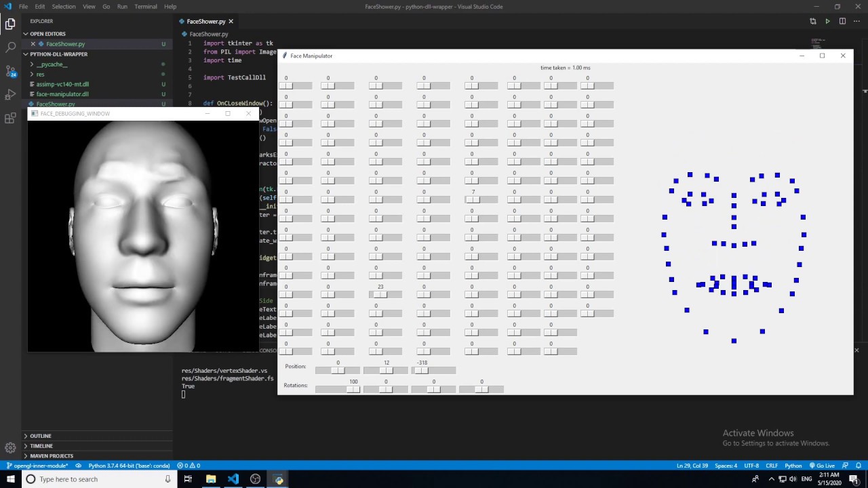The width and height of the screenshot is (868, 488).
Task: Split the editor to the right
Action: pos(842,21)
